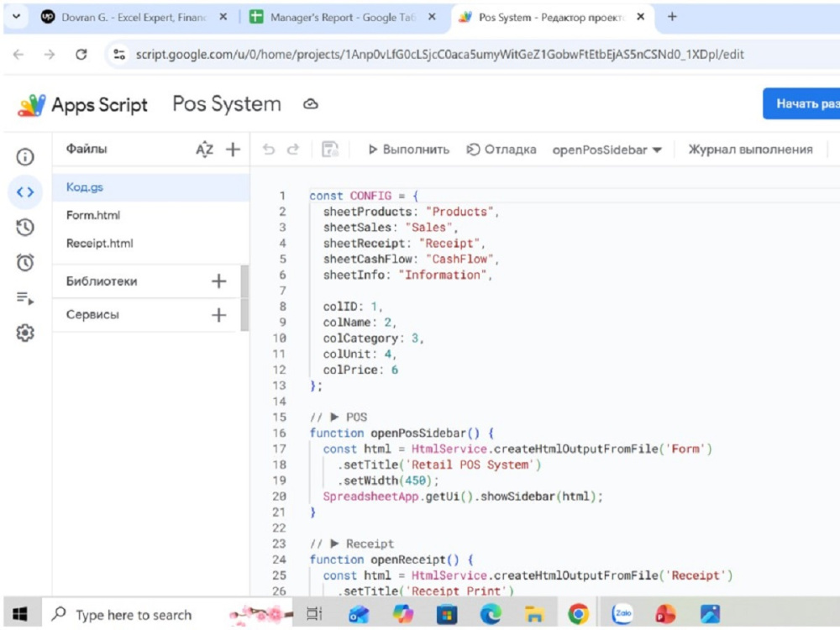This screenshot has height=630, width=840.
Task: Switch to Manager's Report Google Sheets tab
Action: tap(342, 17)
